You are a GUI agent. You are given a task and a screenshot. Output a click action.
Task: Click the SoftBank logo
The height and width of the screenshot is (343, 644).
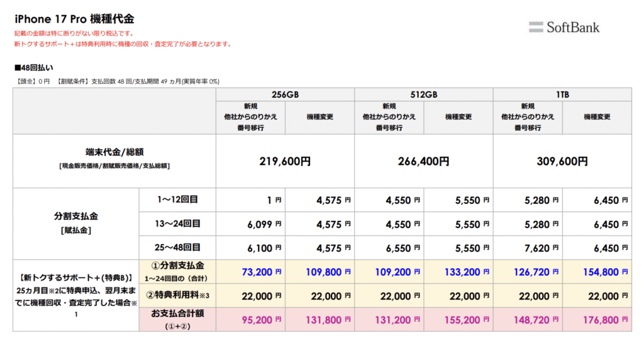(564, 27)
